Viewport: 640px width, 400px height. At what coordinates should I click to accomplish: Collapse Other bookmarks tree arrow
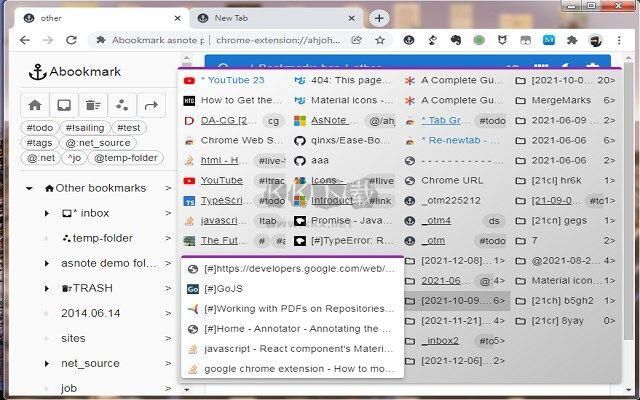coord(29,188)
